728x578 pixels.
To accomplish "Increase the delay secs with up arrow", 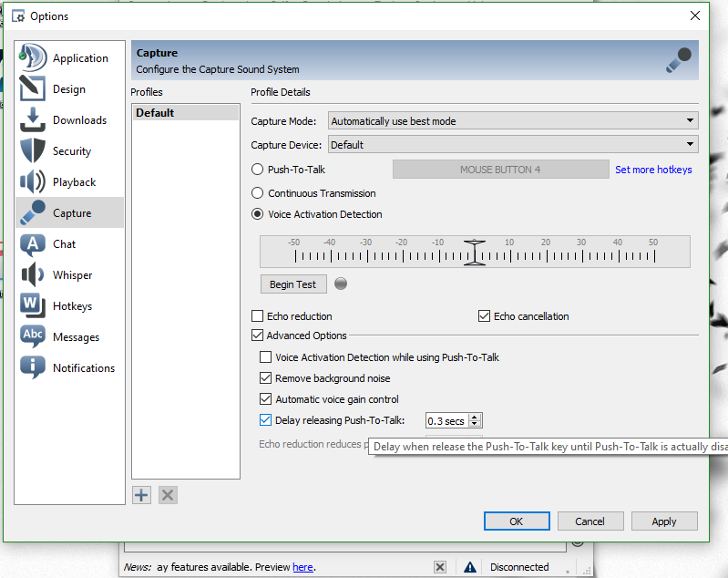I will [x=475, y=417].
